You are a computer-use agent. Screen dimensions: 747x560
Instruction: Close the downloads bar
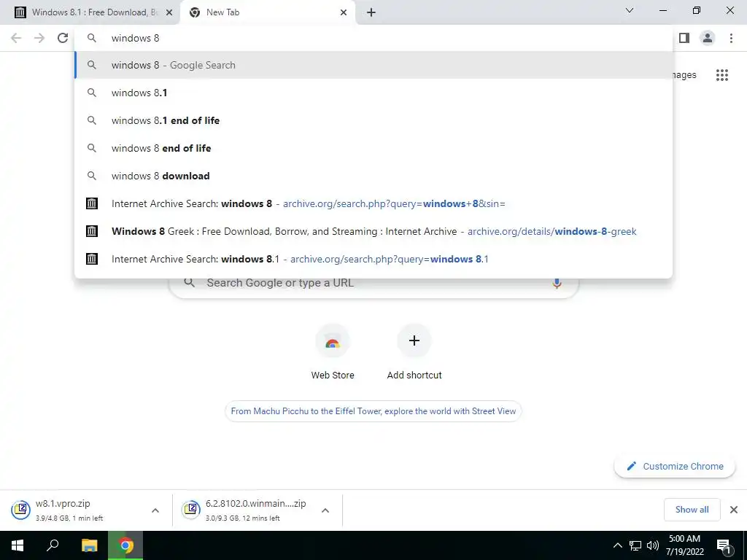click(734, 510)
